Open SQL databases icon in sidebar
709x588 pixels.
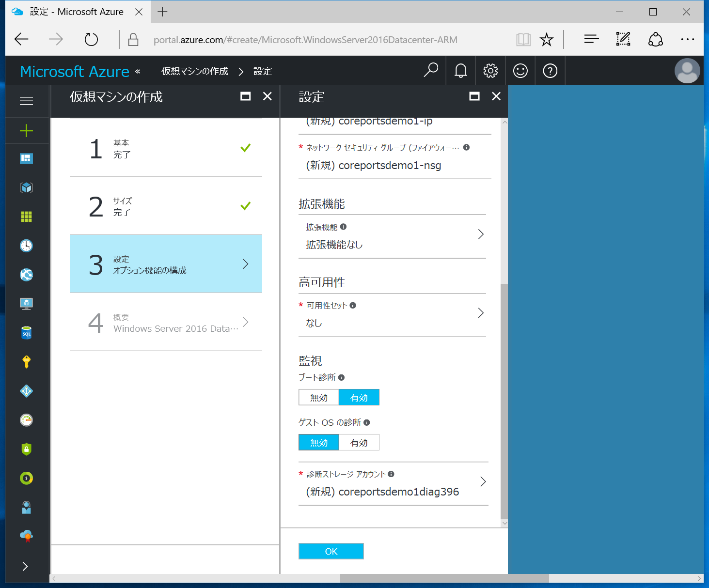point(26,333)
